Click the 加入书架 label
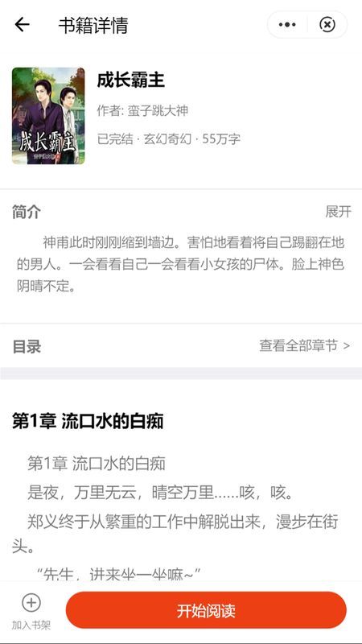Screen dimensions: 362x644 point(31,625)
